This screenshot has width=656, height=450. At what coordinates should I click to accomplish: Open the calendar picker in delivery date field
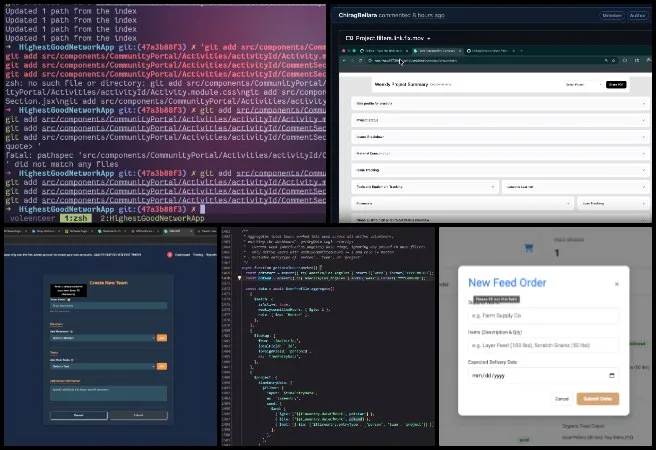click(x=611, y=375)
